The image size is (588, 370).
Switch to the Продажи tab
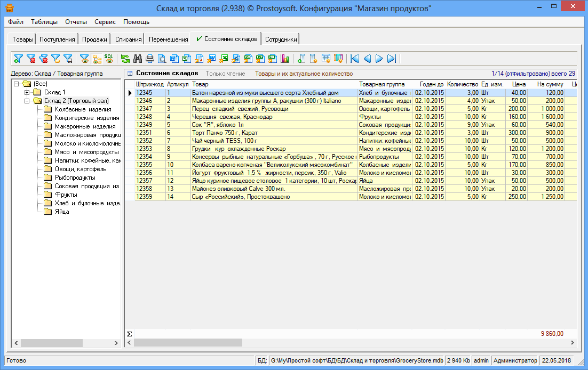(x=96, y=39)
